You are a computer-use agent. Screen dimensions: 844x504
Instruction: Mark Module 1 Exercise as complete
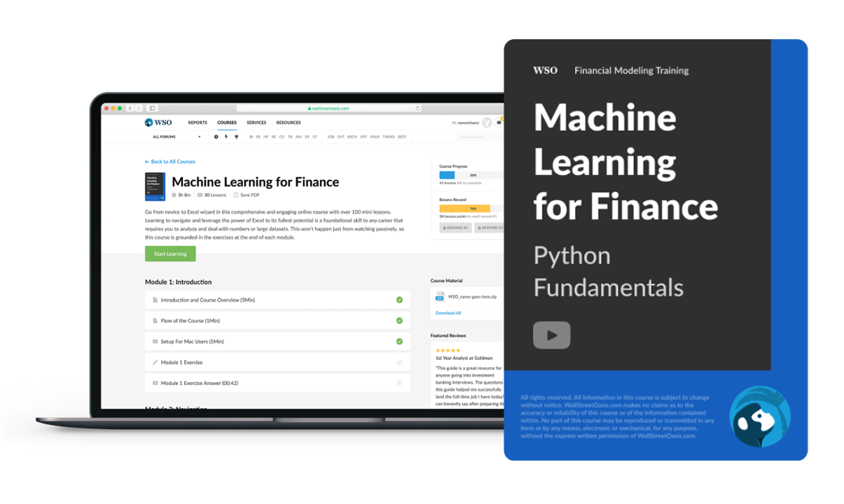(399, 363)
